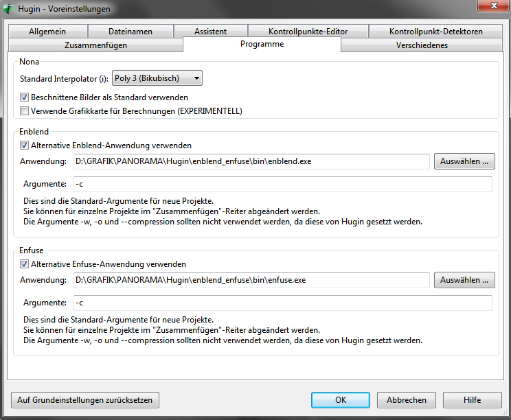
Task: Open the Verschiedenes tab
Action: [422, 45]
